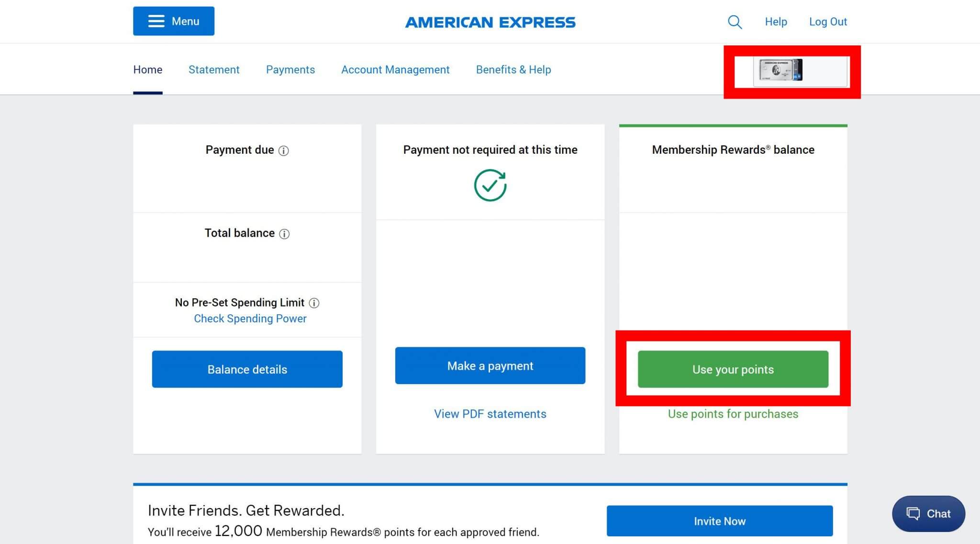Click the Balance details button
The width and height of the screenshot is (980, 544).
(247, 369)
